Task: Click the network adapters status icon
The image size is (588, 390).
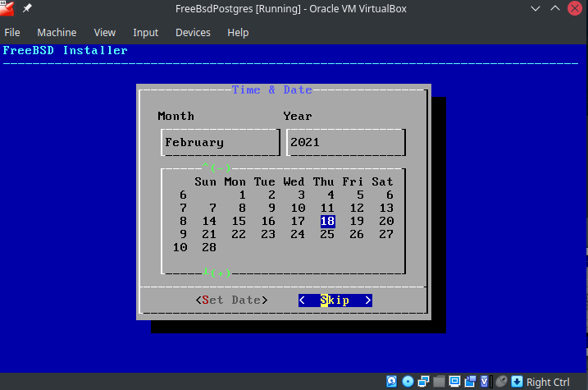Action: tap(423, 381)
